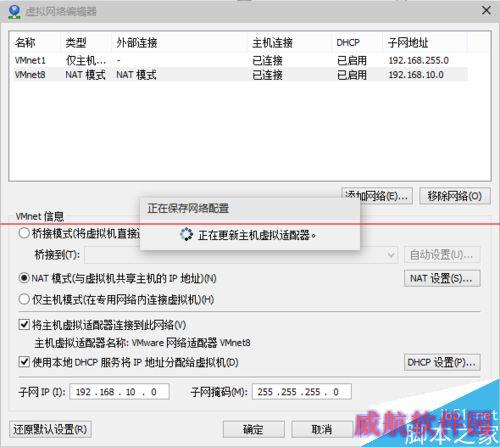Open the 桥接到 dropdown list
The height and width of the screenshot is (447, 500).
241,255
